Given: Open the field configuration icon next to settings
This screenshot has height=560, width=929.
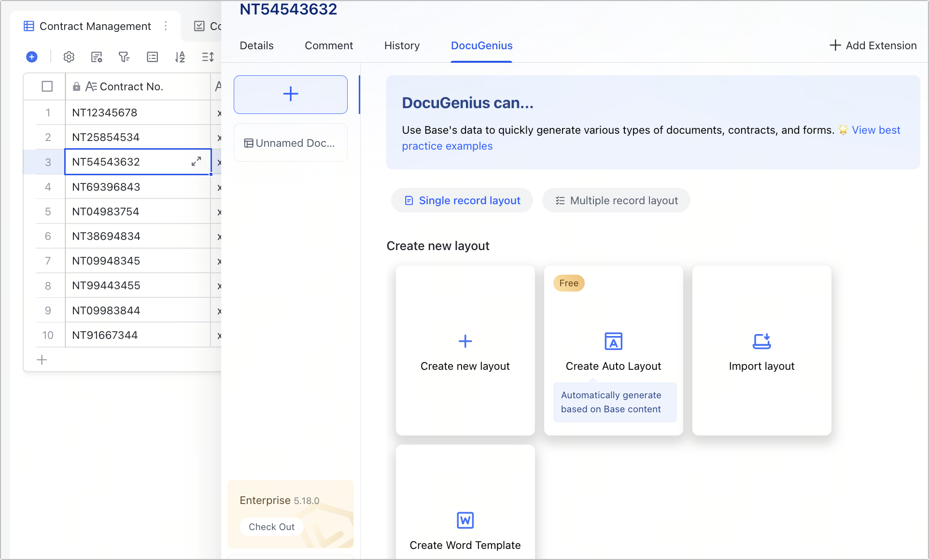Looking at the screenshot, I should pyautogui.click(x=97, y=56).
